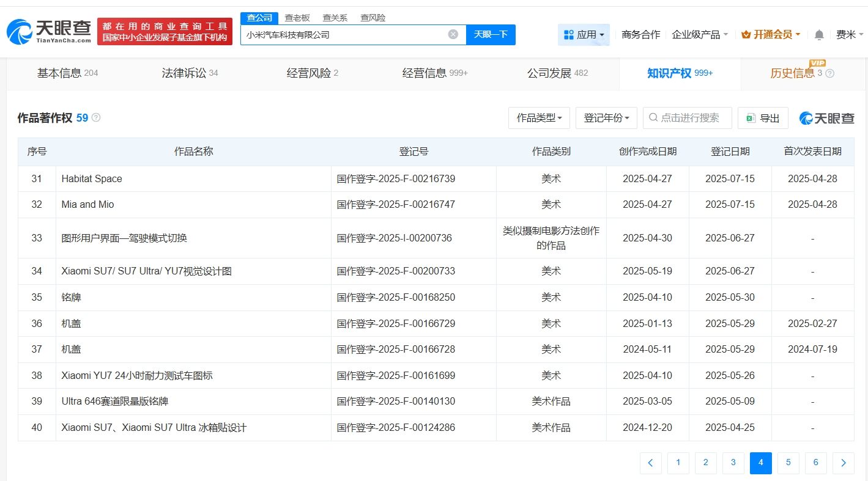Open the 经营风险 tab
This screenshot has height=481, width=868.
click(312, 73)
